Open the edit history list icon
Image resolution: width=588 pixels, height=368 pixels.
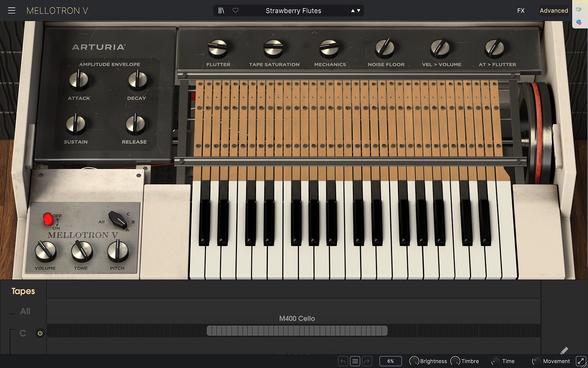pyautogui.click(x=355, y=361)
